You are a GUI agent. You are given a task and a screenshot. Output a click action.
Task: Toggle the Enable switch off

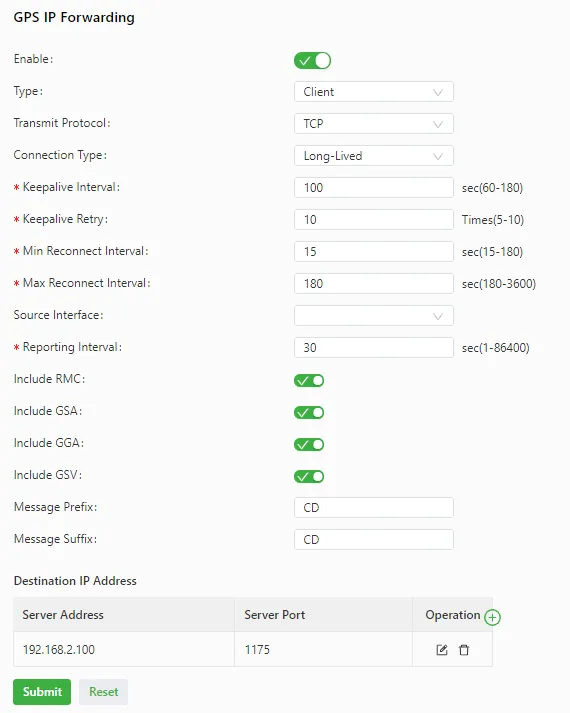312,60
